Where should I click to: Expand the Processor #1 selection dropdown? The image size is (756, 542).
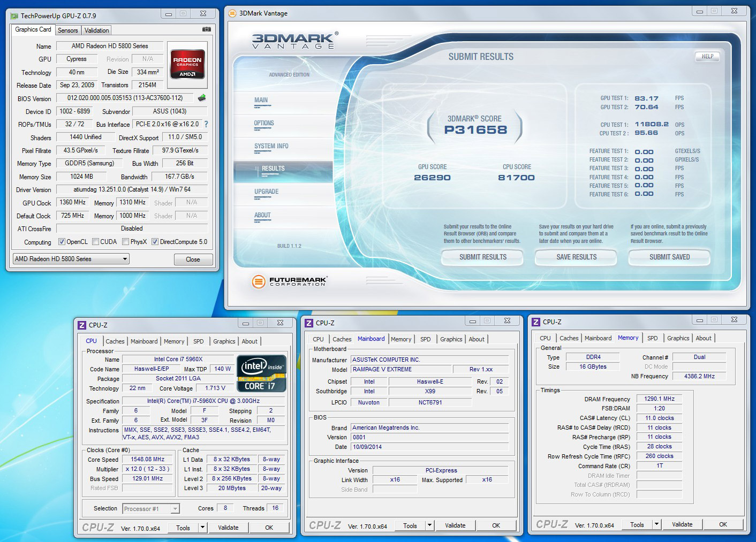(175, 509)
